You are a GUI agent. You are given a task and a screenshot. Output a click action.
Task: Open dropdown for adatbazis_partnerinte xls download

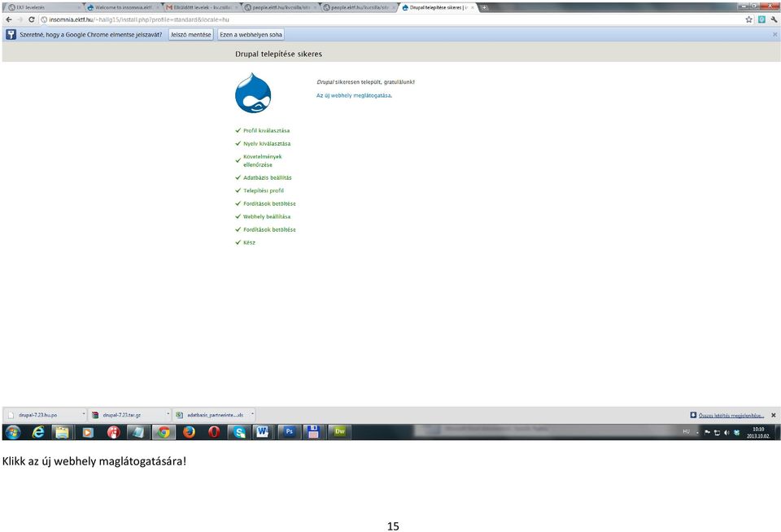point(252,414)
